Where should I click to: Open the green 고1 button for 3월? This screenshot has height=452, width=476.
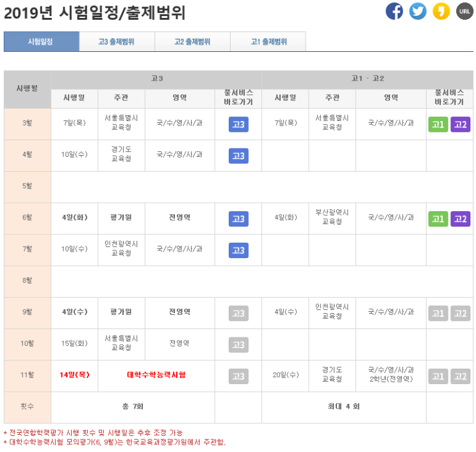438,124
